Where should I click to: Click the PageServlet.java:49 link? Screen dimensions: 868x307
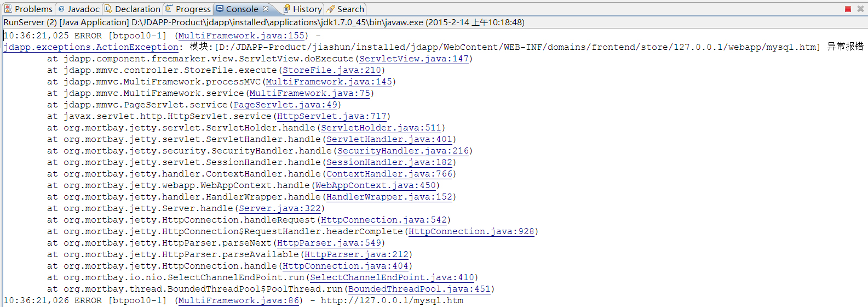(285, 105)
